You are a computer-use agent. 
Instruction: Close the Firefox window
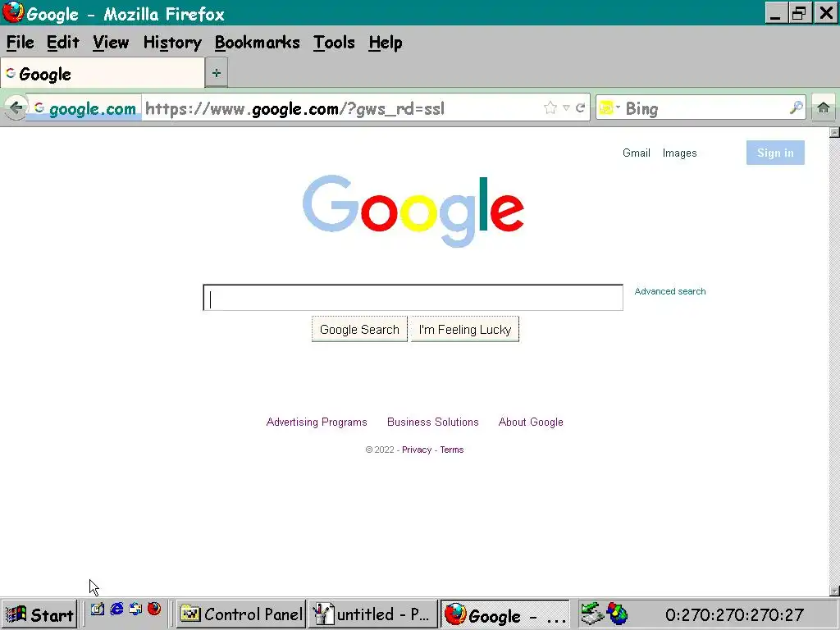(825, 13)
